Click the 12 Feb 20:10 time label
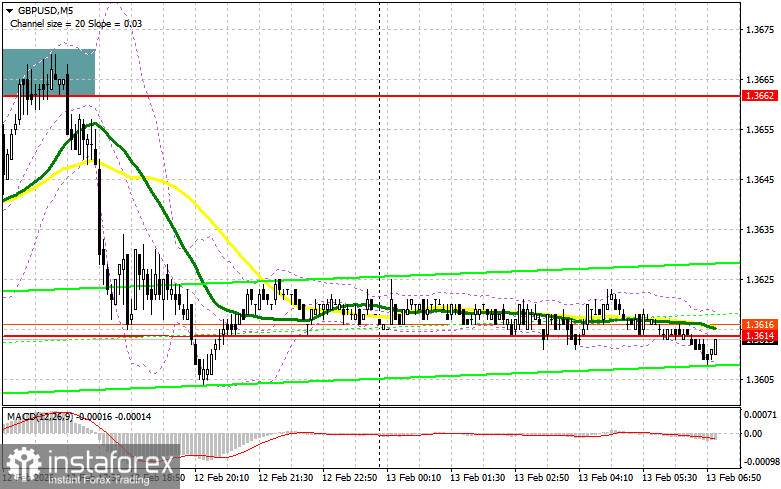The height and width of the screenshot is (489, 781). tap(222, 478)
